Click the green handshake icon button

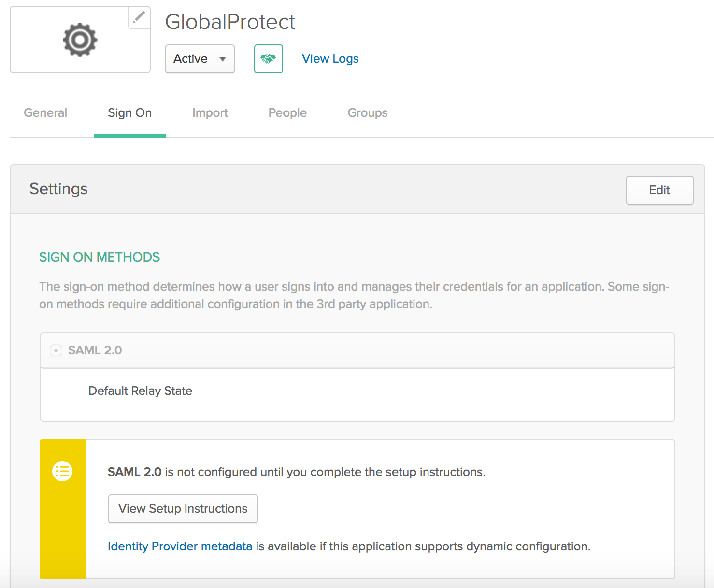pyautogui.click(x=268, y=59)
